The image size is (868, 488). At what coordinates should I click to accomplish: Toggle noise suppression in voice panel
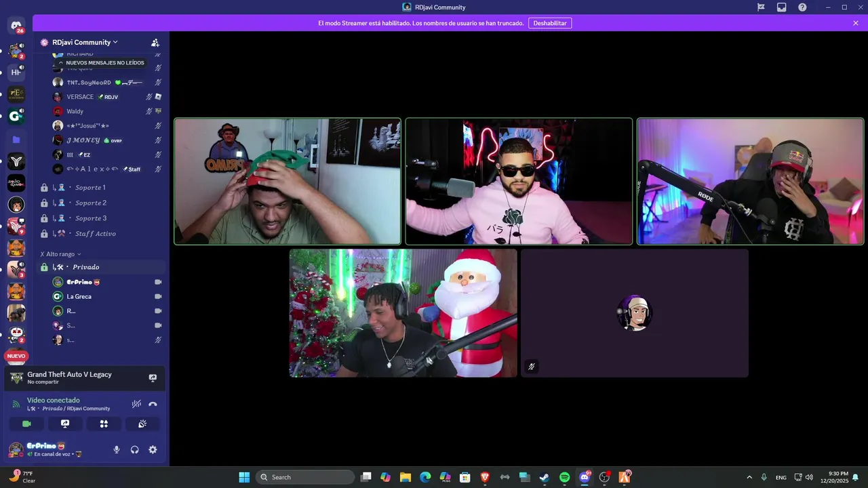pos(136,404)
